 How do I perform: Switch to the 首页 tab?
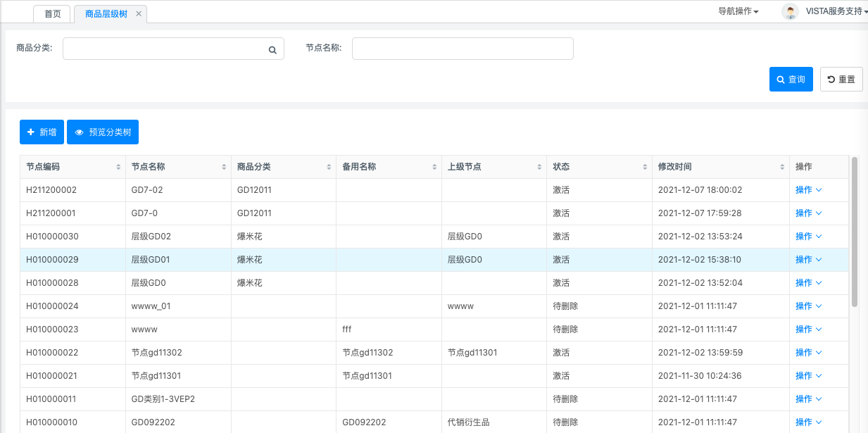(x=52, y=14)
